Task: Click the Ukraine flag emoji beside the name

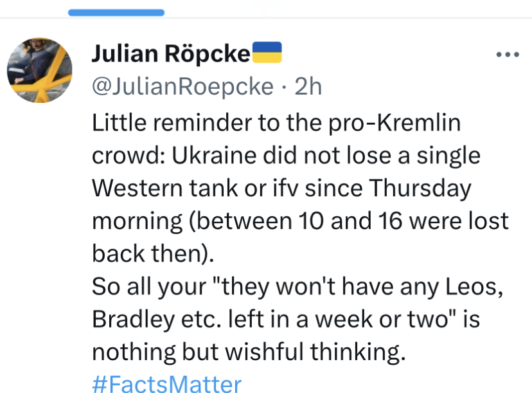Action: 267,53
